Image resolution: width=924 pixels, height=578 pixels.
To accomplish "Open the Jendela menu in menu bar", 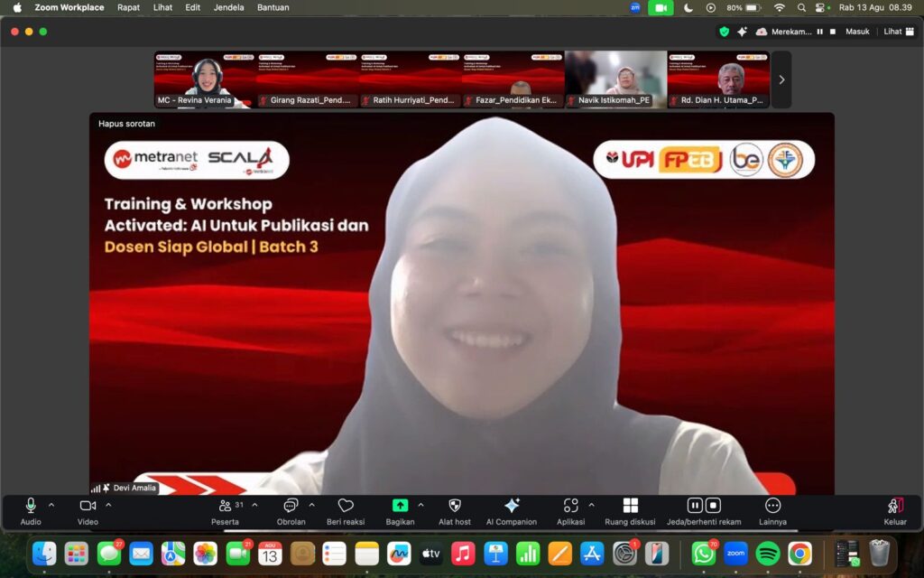I will tap(228, 7).
